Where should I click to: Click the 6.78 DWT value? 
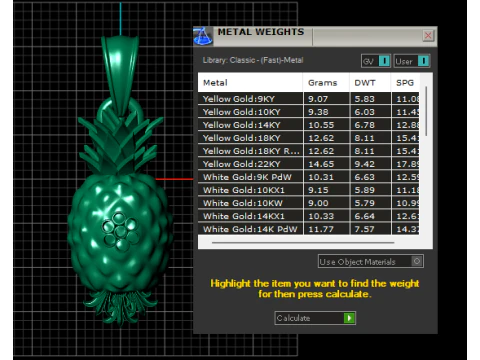365,125
